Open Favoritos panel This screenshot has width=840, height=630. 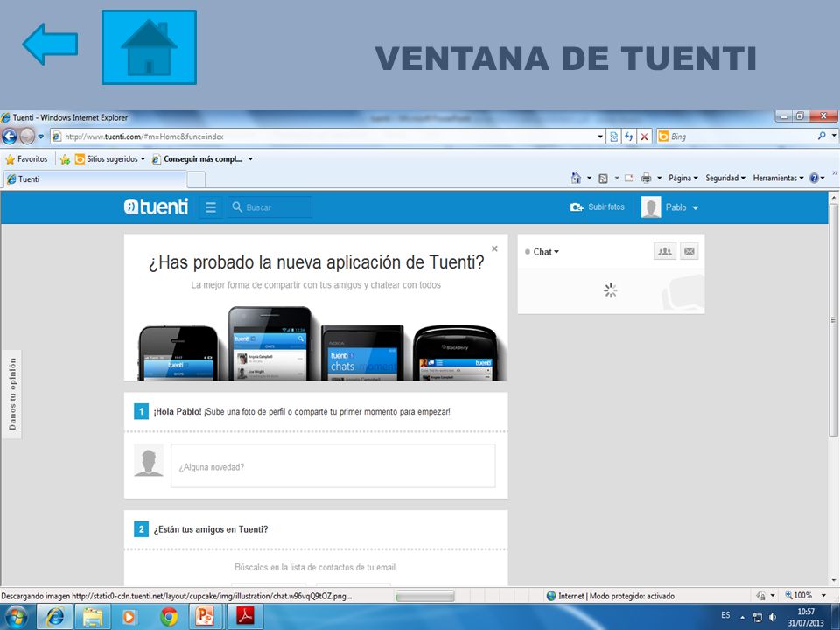(x=26, y=159)
